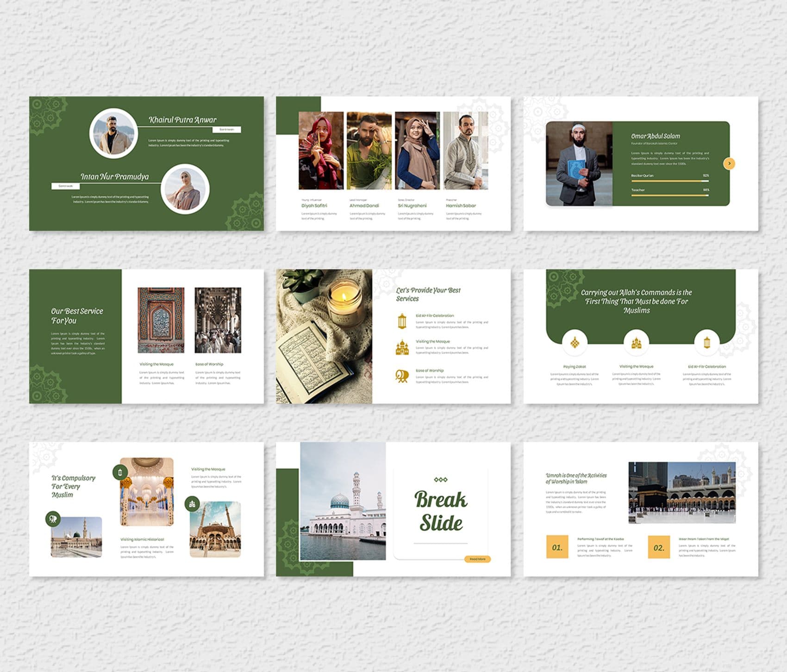Click the "Khairul Putra Anwar" name heading
The width and height of the screenshot is (787, 672).
182,120
